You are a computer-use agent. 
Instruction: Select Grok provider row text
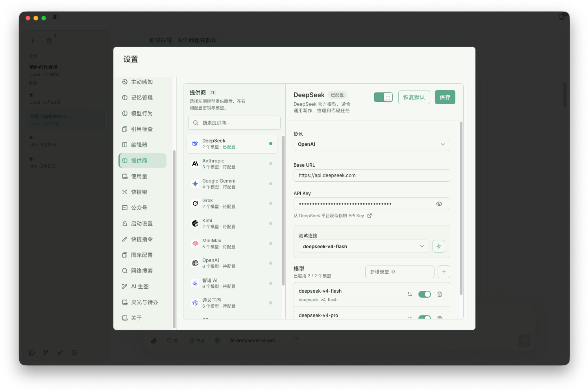pyautogui.click(x=207, y=201)
